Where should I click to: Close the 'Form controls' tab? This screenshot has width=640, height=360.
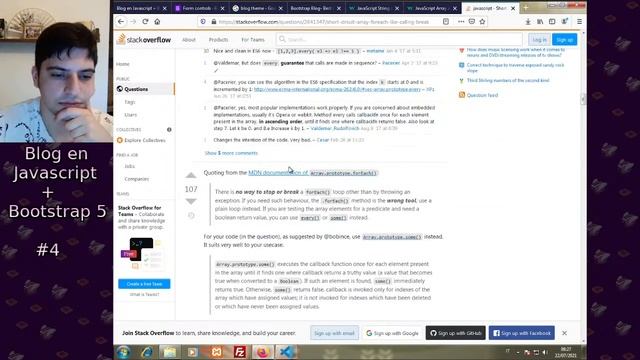(222, 8)
